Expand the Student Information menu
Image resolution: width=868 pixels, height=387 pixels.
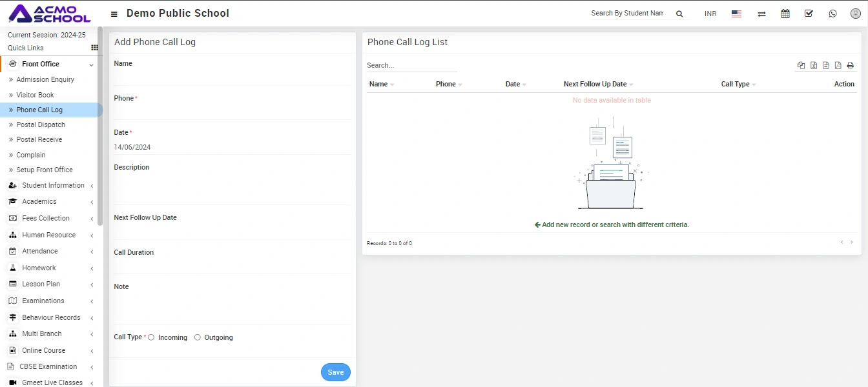point(53,185)
